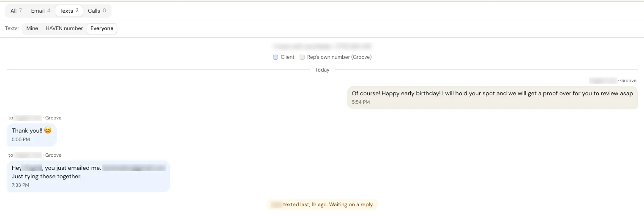Viewport: 644px width, 216px height.
Task: Click the 'Waiting on a reply' status banner
Action: pyautogui.click(x=322, y=205)
